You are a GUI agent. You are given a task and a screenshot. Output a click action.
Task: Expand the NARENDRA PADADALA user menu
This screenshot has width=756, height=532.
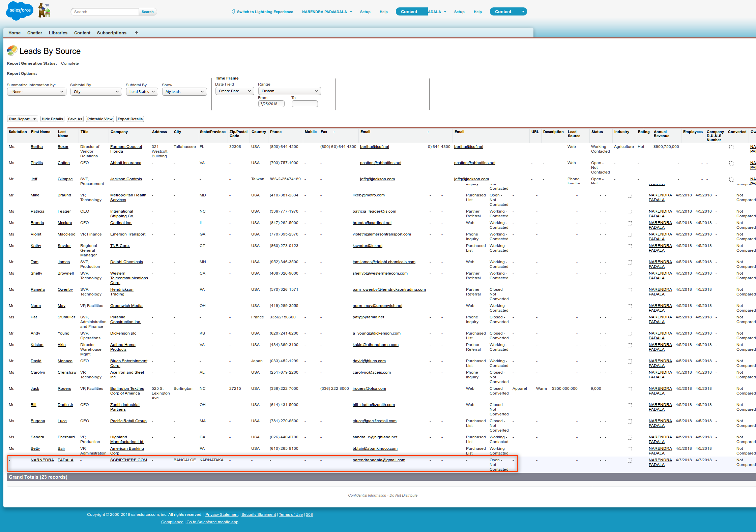point(327,12)
